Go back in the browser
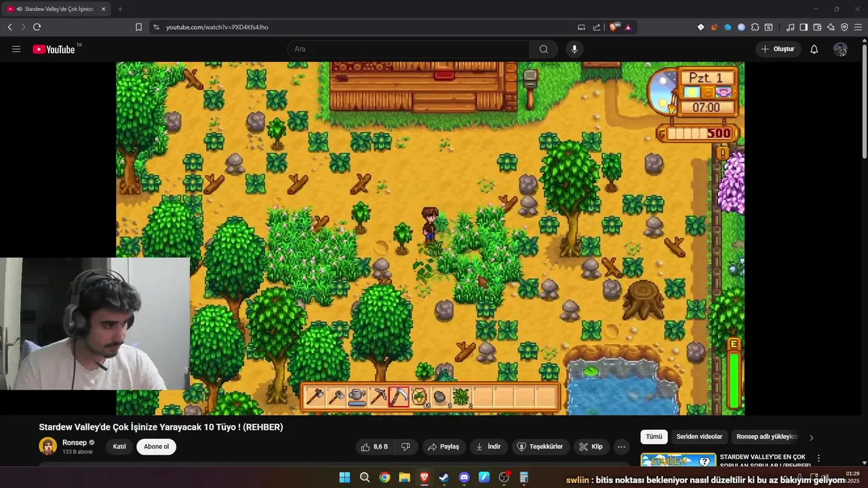 point(9,27)
